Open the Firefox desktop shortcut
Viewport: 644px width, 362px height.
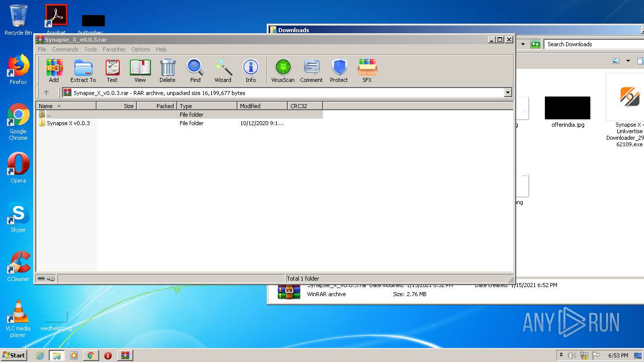[18, 69]
